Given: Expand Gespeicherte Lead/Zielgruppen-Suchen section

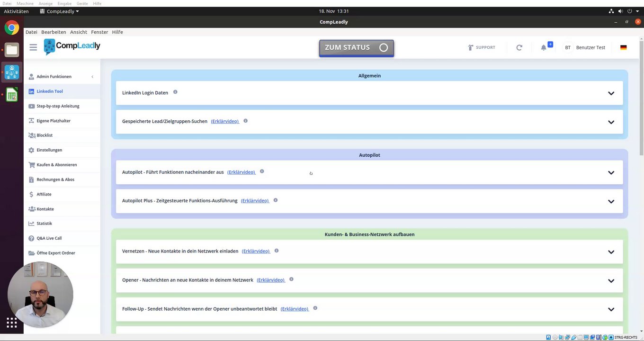Looking at the screenshot, I should coord(611,122).
